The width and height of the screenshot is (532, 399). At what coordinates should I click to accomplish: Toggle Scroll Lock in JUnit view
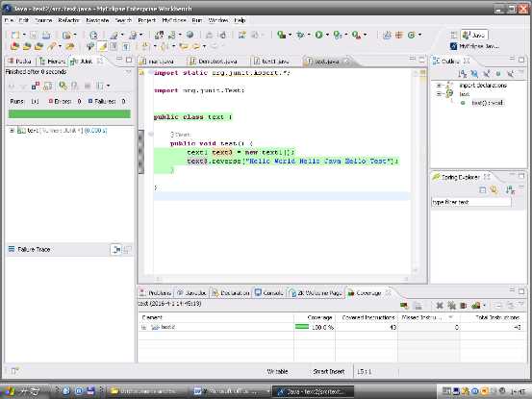(x=48, y=86)
